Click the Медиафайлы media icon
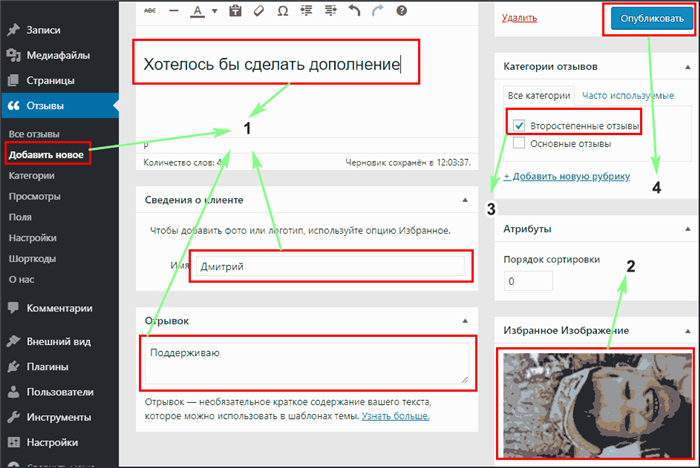 coord(13,55)
